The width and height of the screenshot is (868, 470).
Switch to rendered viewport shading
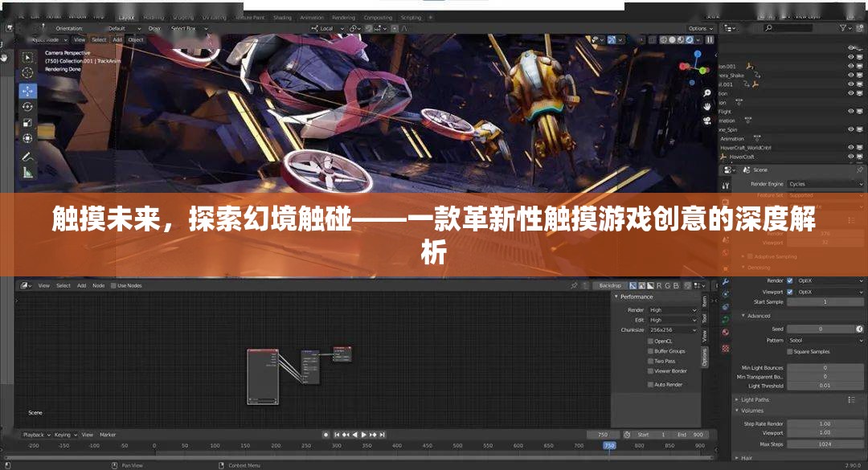[690, 40]
